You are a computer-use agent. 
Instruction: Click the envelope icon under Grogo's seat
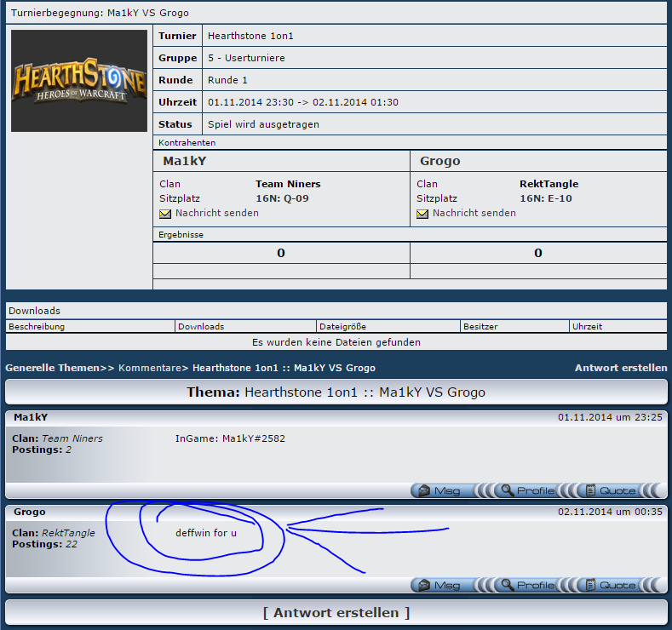pyautogui.click(x=422, y=214)
